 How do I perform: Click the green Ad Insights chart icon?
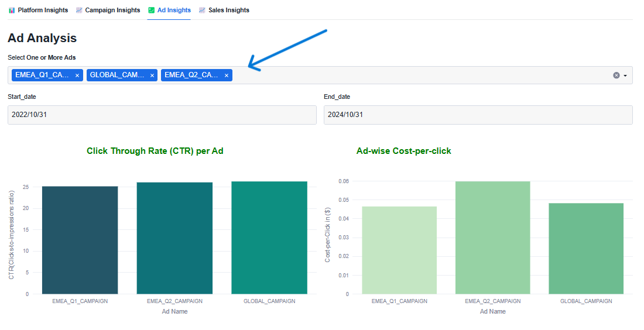(x=152, y=10)
